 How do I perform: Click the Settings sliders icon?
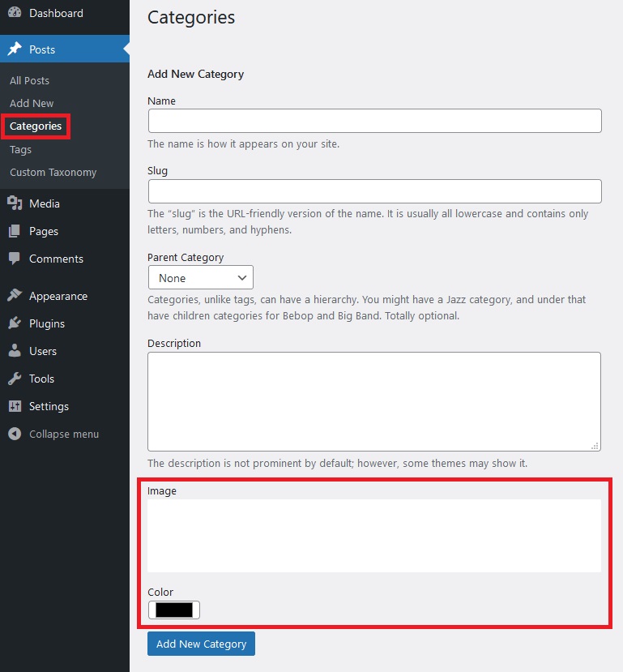tap(15, 406)
